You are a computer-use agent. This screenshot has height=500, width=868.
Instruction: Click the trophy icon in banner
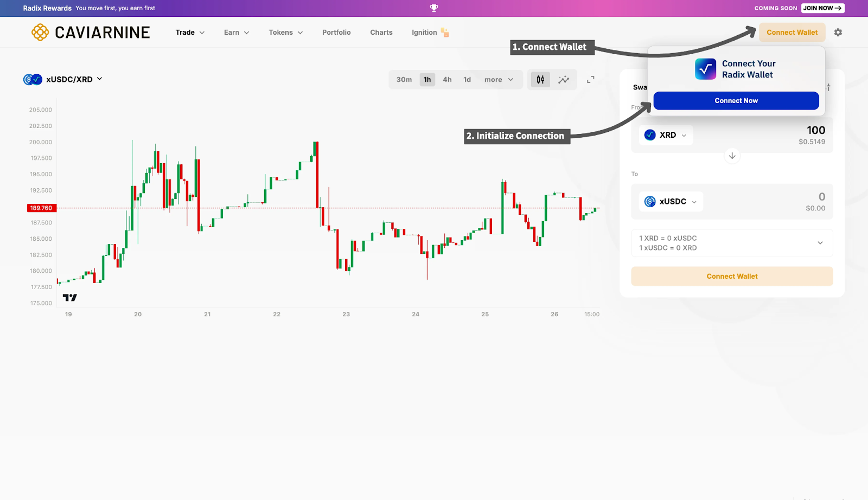[434, 8]
